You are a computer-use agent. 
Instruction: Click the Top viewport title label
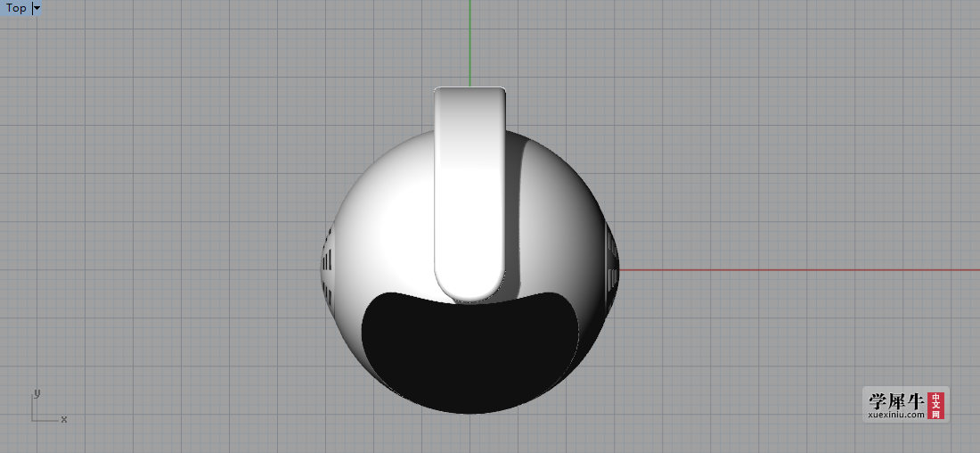[x=16, y=8]
